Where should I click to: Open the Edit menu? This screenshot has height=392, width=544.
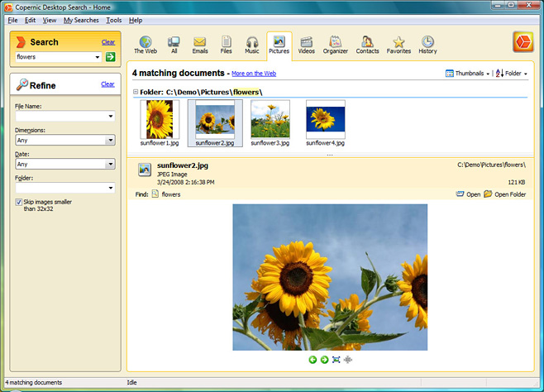(x=31, y=20)
